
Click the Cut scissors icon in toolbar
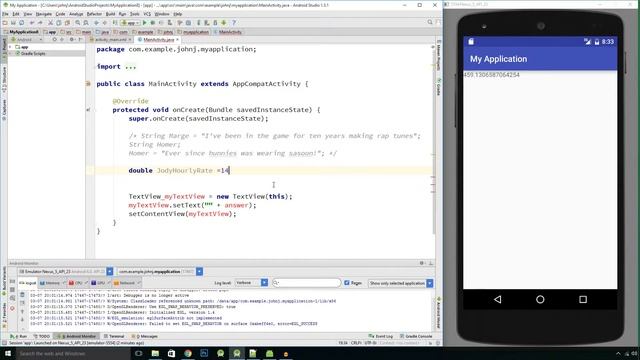(51, 23)
